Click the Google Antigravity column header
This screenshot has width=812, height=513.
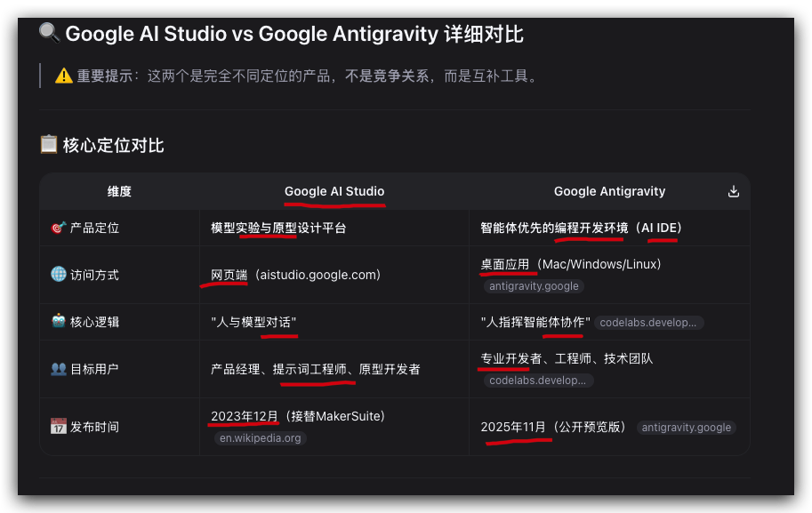pyautogui.click(x=609, y=191)
